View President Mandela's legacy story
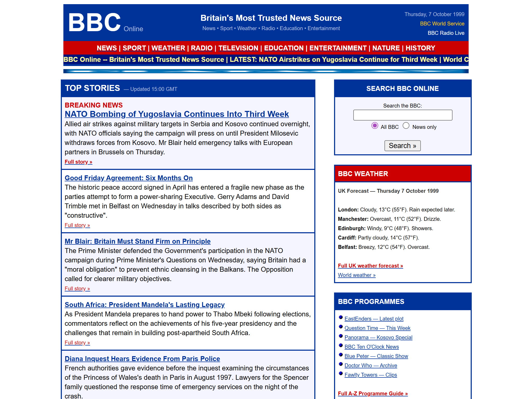The image size is (532, 399). tap(145, 305)
